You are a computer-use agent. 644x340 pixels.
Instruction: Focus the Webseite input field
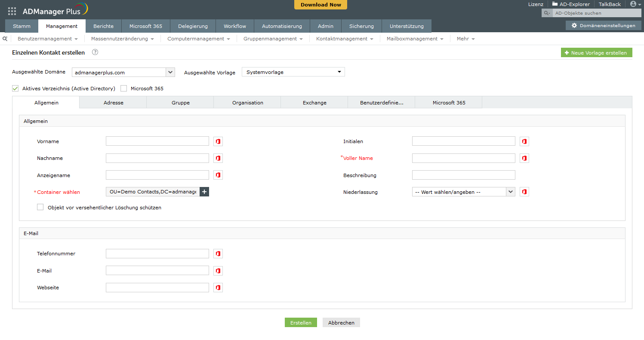[x=157, y=288]
